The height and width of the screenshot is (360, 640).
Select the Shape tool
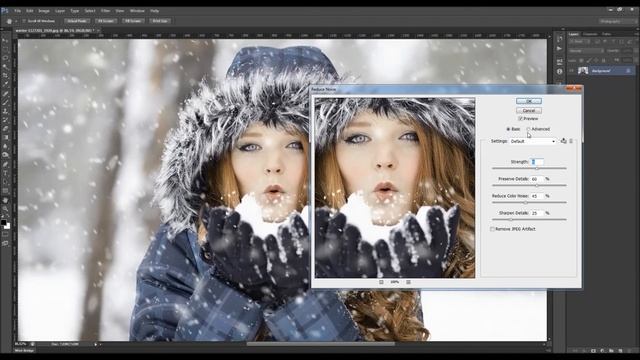(x=5, y=191)
